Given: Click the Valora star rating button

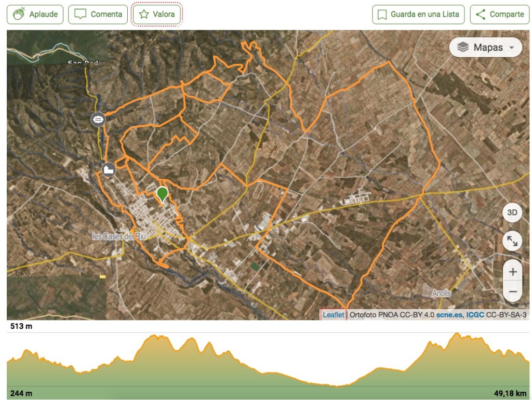Looking at the screenshot, I should [157, 15].
